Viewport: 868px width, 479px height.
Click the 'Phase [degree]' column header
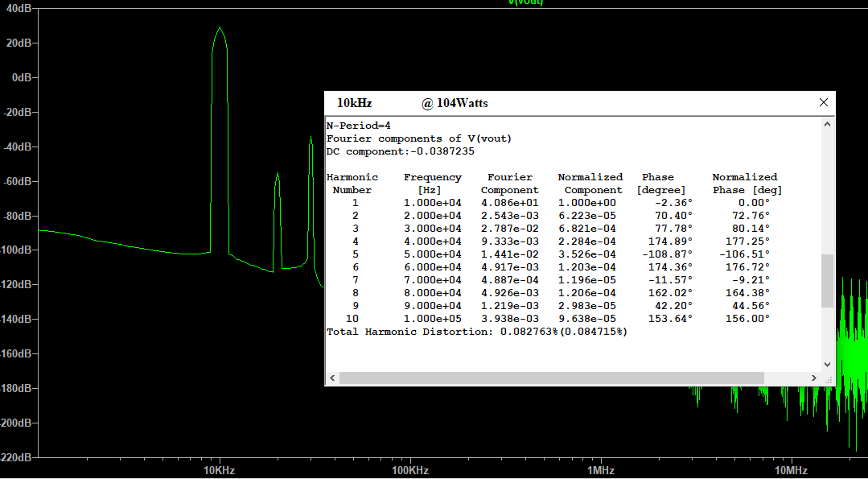coord(661,184)
